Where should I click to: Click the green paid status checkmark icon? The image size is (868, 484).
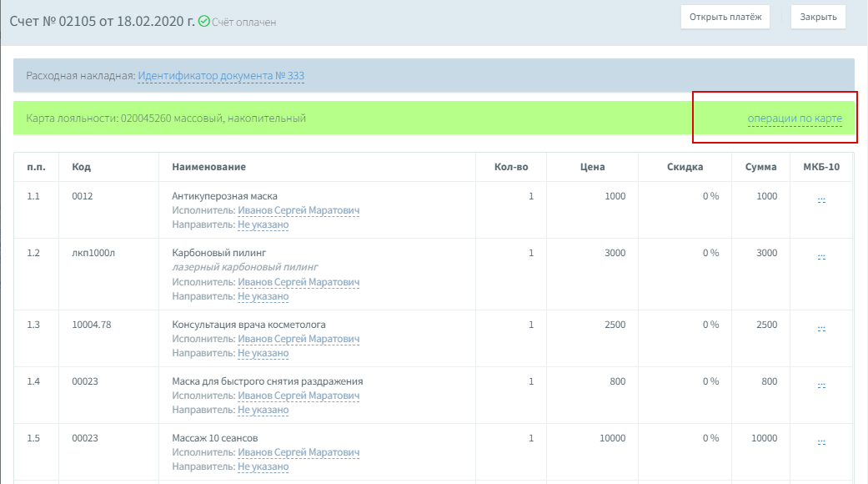(203, 21)
